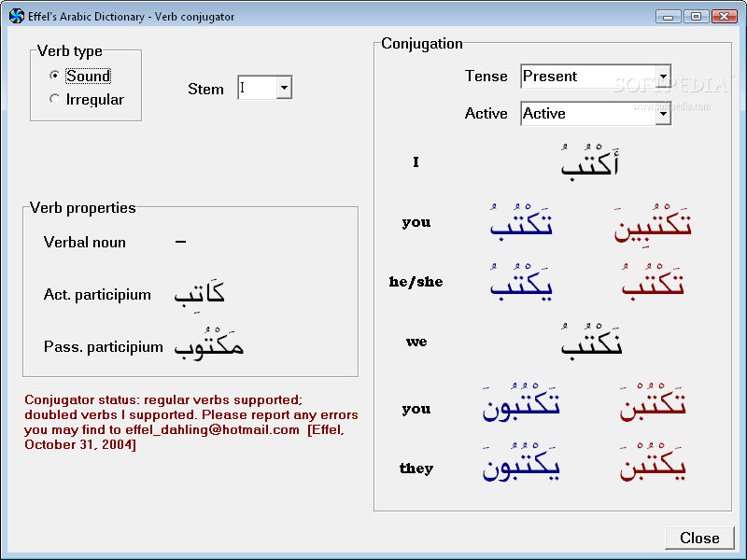Click the 'Active' label beside the voice dropdown
This screenshot has height=560, width=747.
coord(486,113)
